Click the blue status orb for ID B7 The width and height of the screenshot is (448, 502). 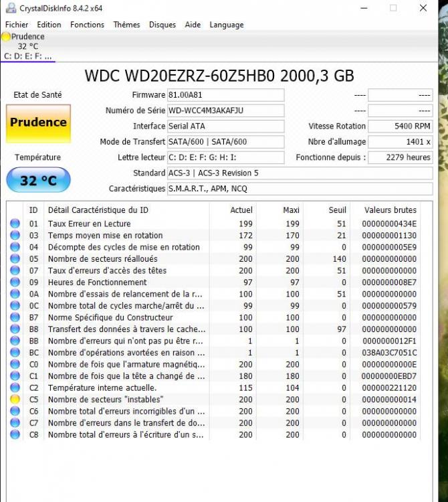coord(15,317)
